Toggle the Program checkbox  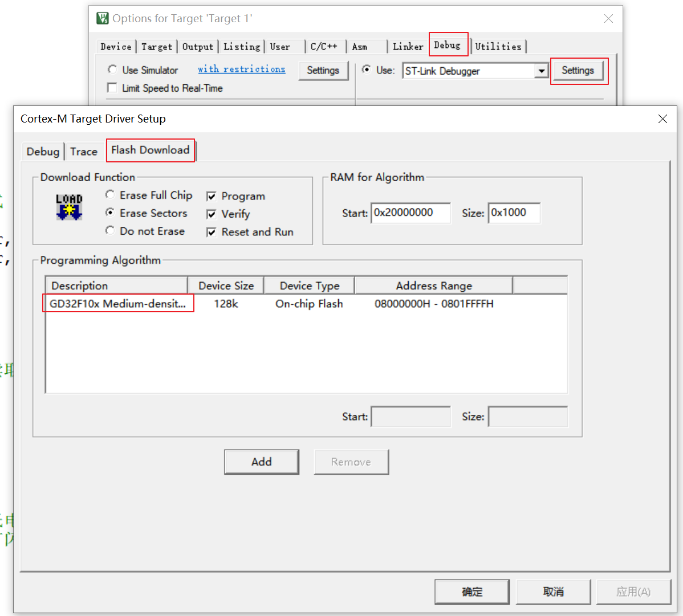212,196
